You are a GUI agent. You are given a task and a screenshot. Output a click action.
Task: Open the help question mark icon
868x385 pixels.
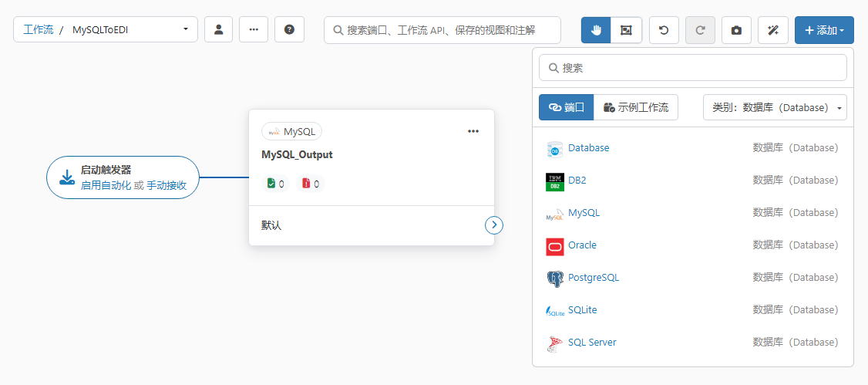pyautogui.click(x=289, y=30)
